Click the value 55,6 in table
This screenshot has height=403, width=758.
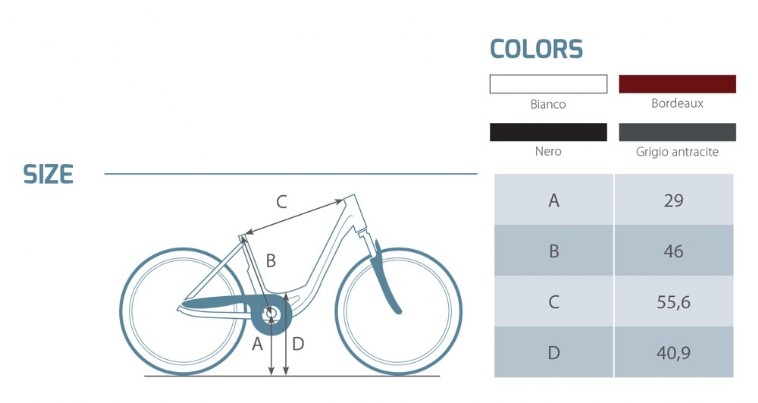point(673,302)
